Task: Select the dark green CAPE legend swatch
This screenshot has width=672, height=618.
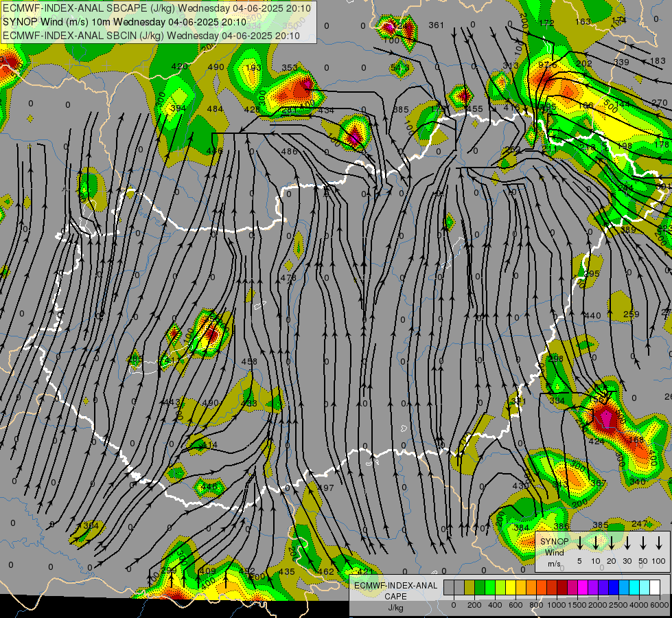Action: [480, 588]
